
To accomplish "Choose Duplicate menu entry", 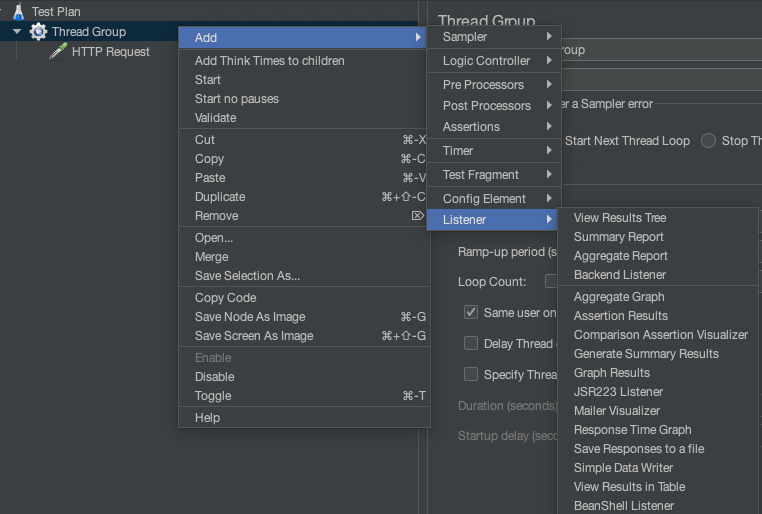I will pos(303,197).
